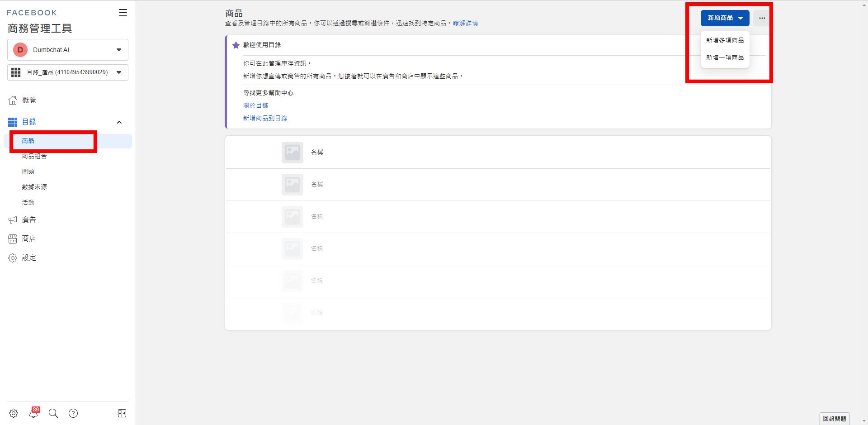Select 新增多項商品 from the dropdown menu

(x=725, y=40)
